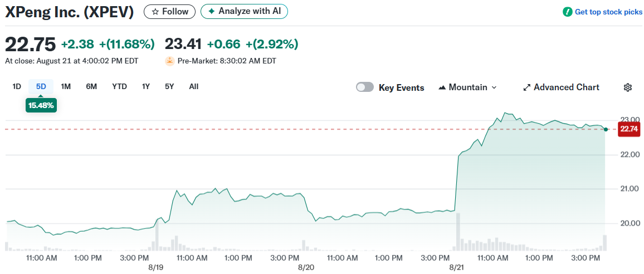Click the +0.66 pre-market change value
The height and width of the screenshot is (274, 644).
tap(224, 44)
